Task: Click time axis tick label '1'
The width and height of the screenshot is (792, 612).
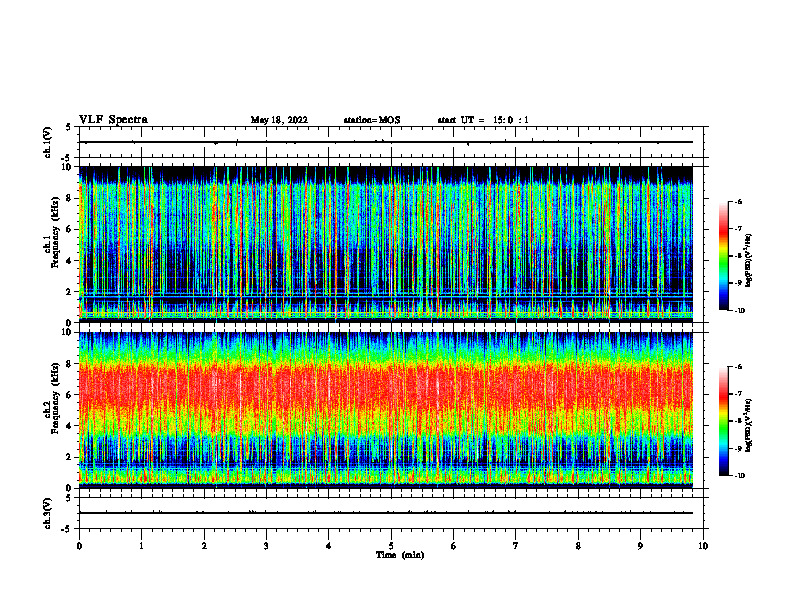Action: [141, 546]
